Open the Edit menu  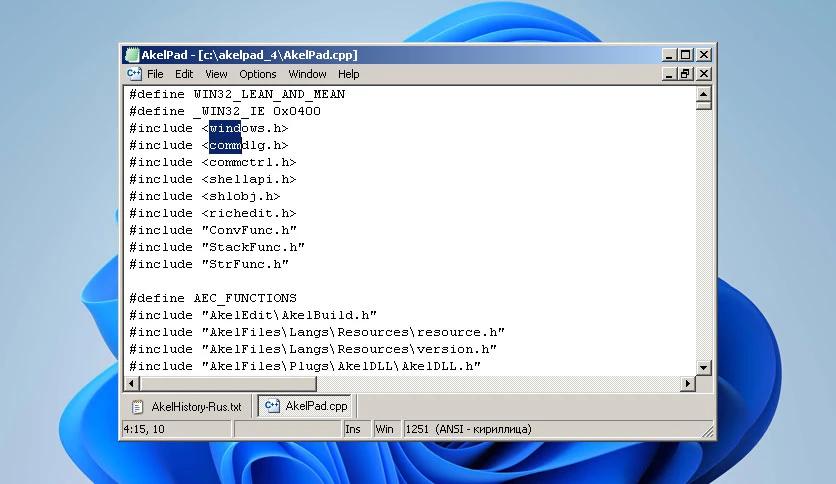tap(184, 74)
